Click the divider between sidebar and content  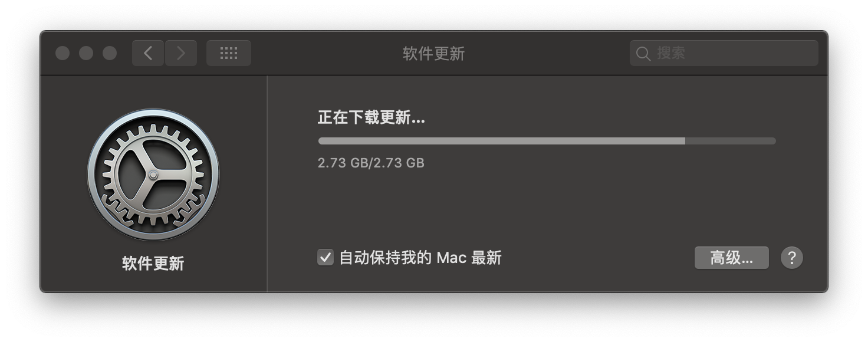(267, 183)
